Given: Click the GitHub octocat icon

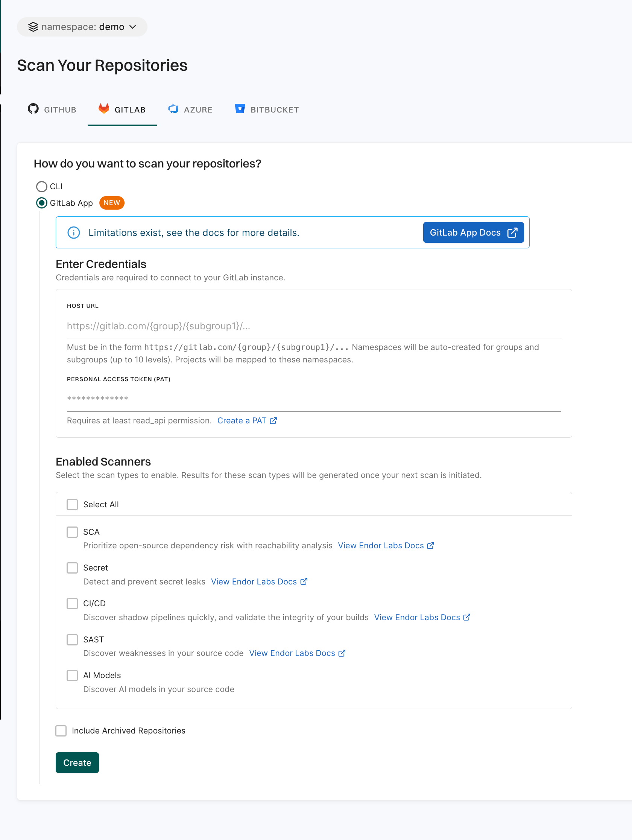Looking at the screenshot, I should click(x=33, y=109).
